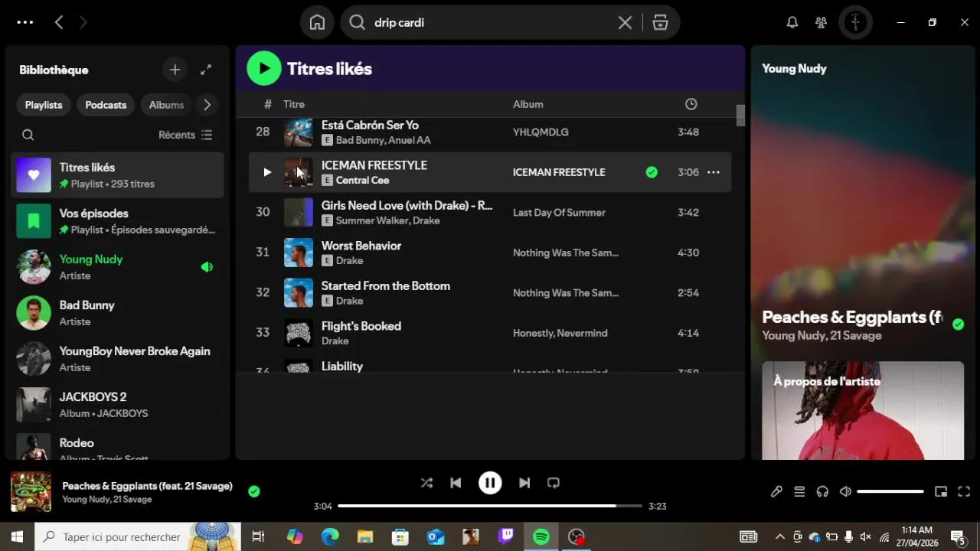980x551 pixels.
Task: Open the Récents sort dropdown
Action: point(185,135)
